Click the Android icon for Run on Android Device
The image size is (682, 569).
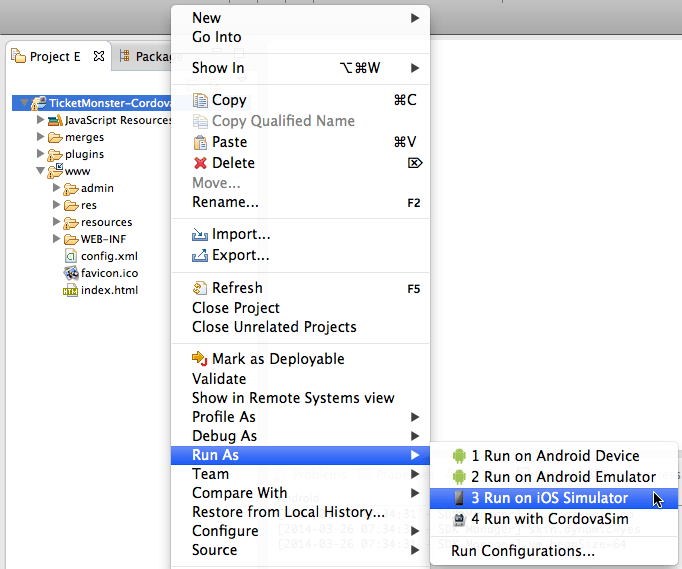[459, 456]
